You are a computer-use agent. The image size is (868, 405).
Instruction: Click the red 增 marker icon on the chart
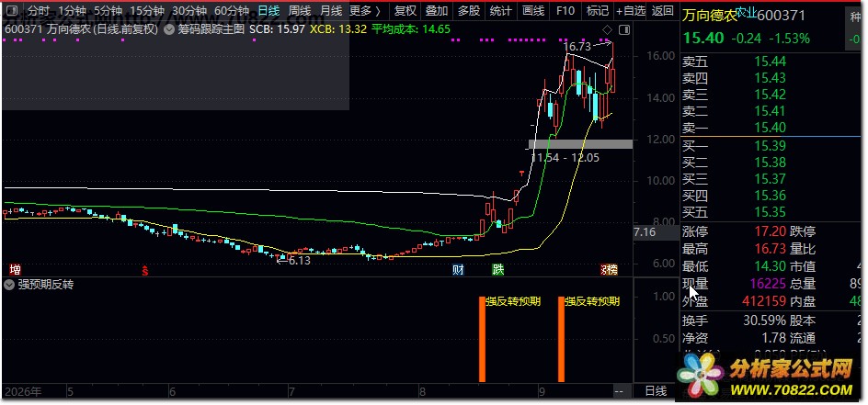(16, 270)
